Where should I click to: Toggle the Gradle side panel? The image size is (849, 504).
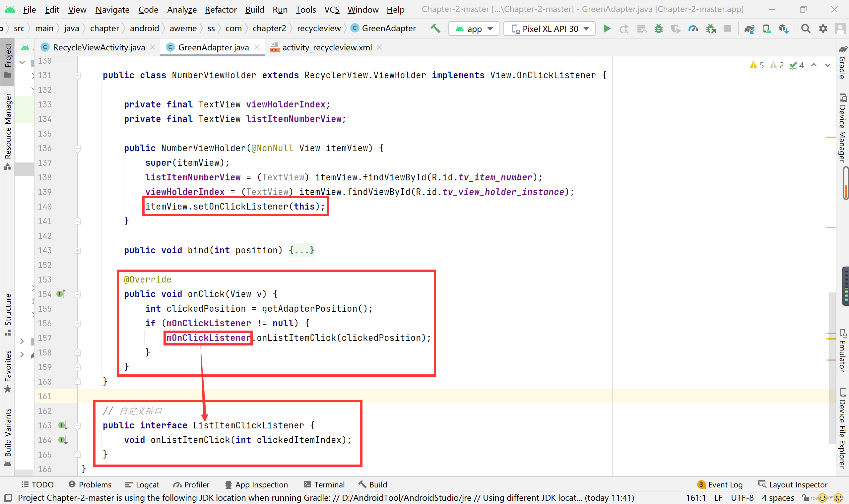(x=843, y=63)
